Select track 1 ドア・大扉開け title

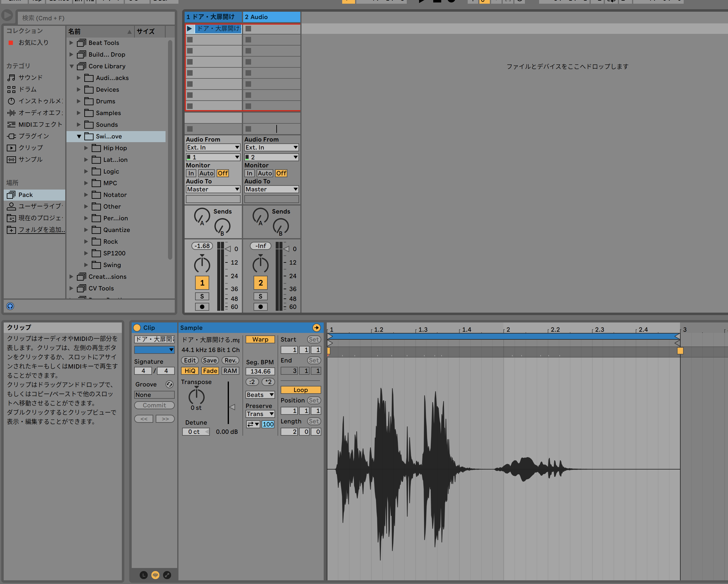pyautogui.click(x=213, y=17)
